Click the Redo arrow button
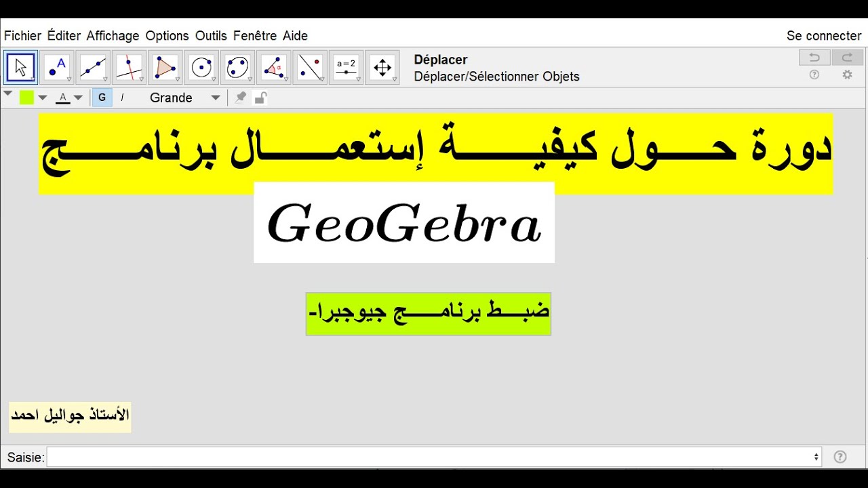Image resolution: width=868 pixels, height=488 pixels. (847, 58)
